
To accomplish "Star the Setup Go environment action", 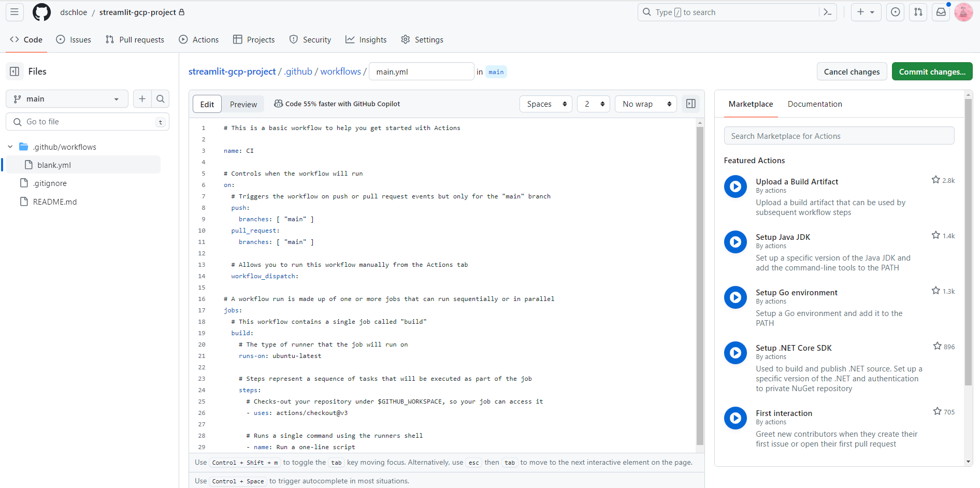I will click(x=935, y=291).
